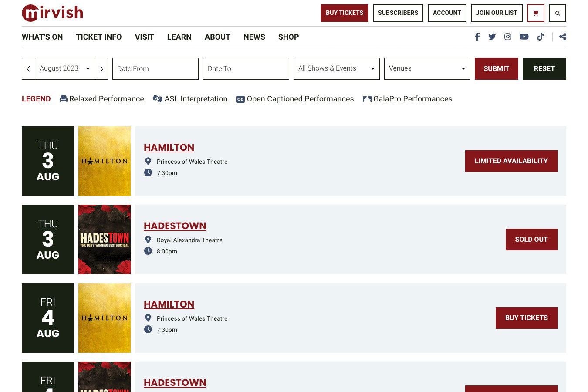Open HAMILTON link for Fri 4 Aug
588x392 pixels.
pos(169,304)
